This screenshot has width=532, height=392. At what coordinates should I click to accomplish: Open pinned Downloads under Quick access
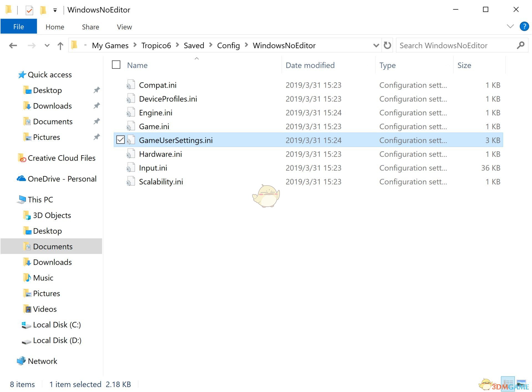(52, 106)
